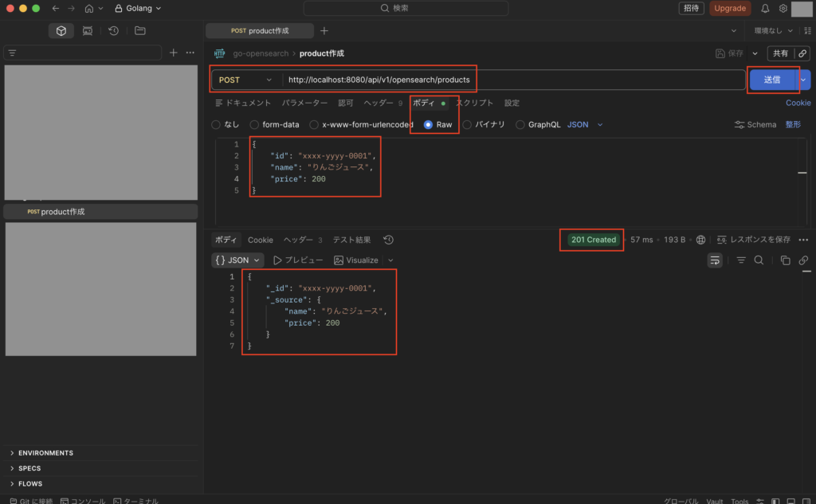Select the GraphQL radio button
The image size is (816, 504).
pyautogui.click(x=520, y=125)
